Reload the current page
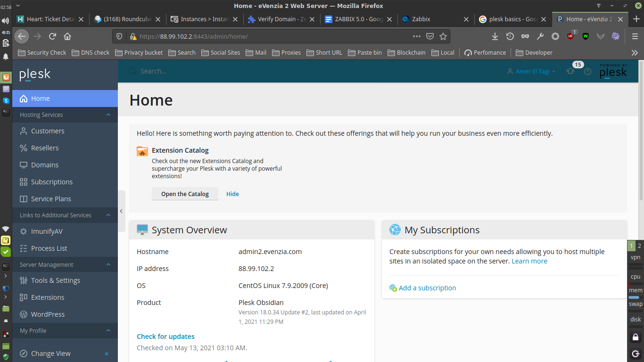644x362 pixels. click(x=53, y=36)
